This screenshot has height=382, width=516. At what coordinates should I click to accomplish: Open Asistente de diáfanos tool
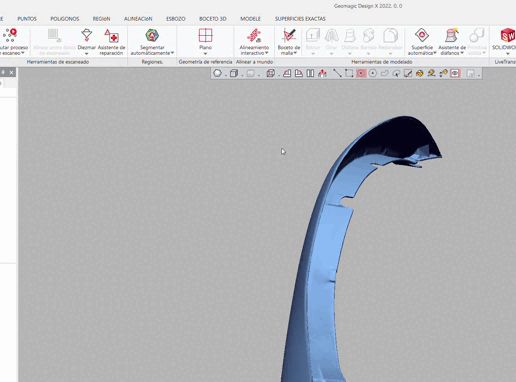[452, 42]
